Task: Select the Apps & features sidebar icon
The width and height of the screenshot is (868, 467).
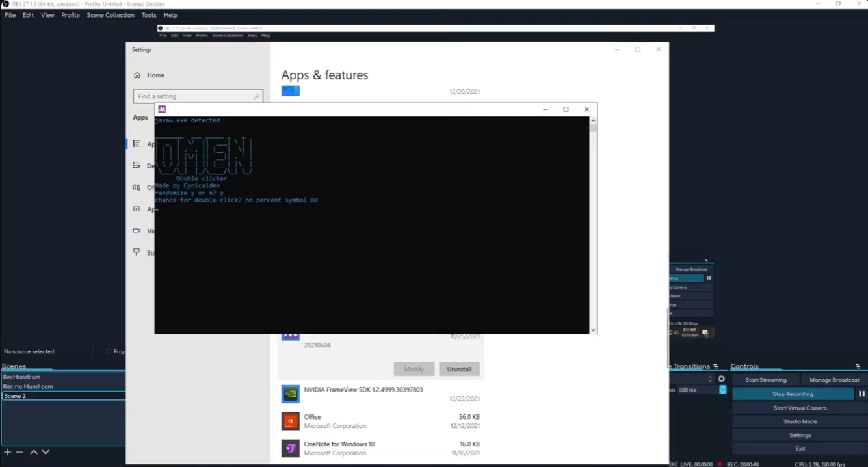Action: pos(137,144)
